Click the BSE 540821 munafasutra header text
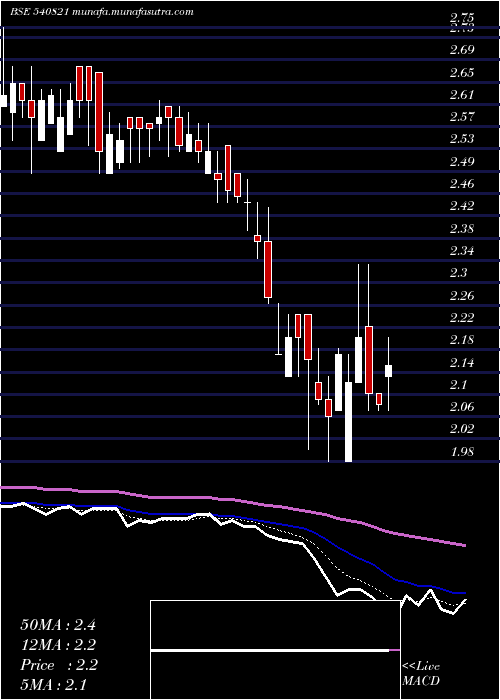Screen dimensions: 500x700 click(x=101, y=12)
